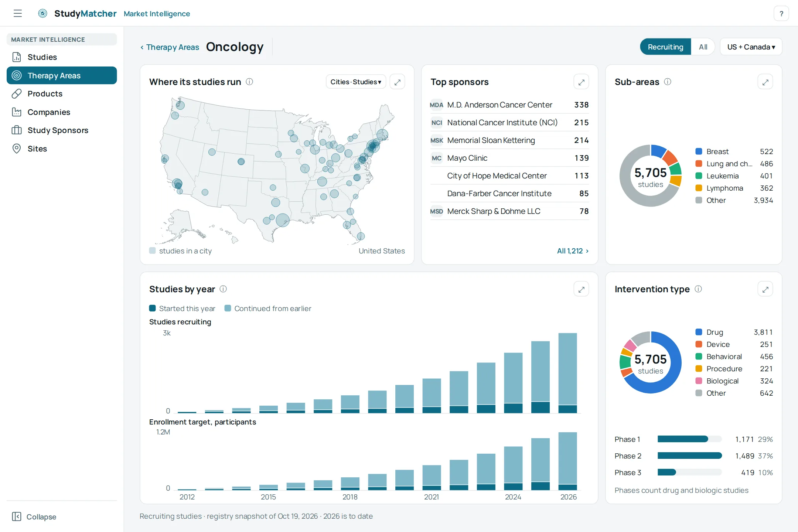Click the Biological pink legend swatch
The width and height of the screenshot is (798, 532).
pos(699,381)
